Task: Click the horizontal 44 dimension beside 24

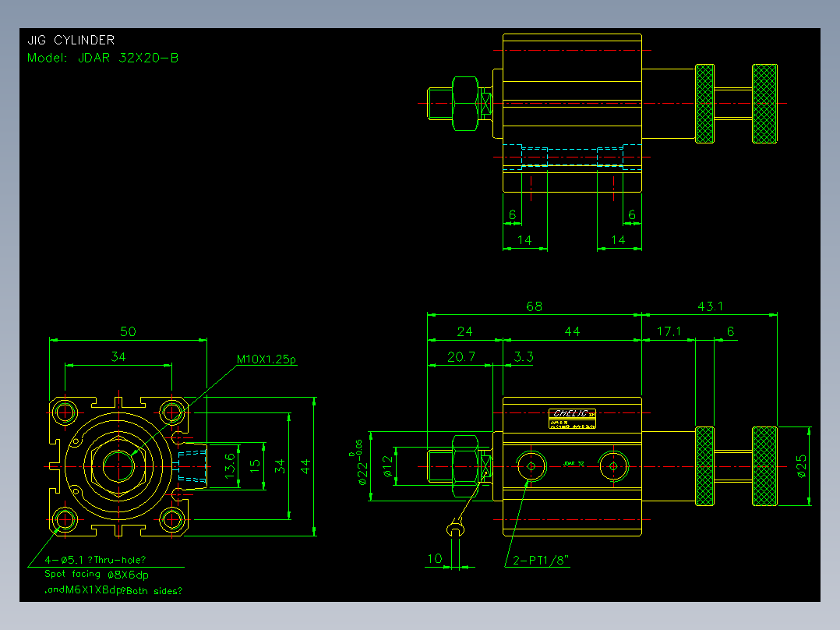Action: pos(572,331)
